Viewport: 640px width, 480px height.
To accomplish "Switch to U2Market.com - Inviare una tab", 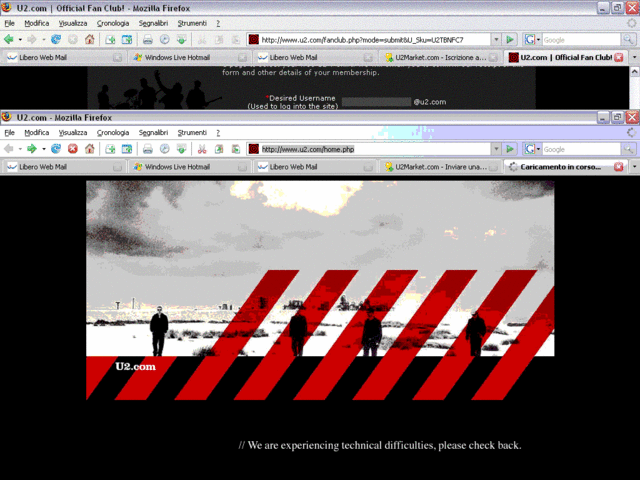I will click(439, 167).
